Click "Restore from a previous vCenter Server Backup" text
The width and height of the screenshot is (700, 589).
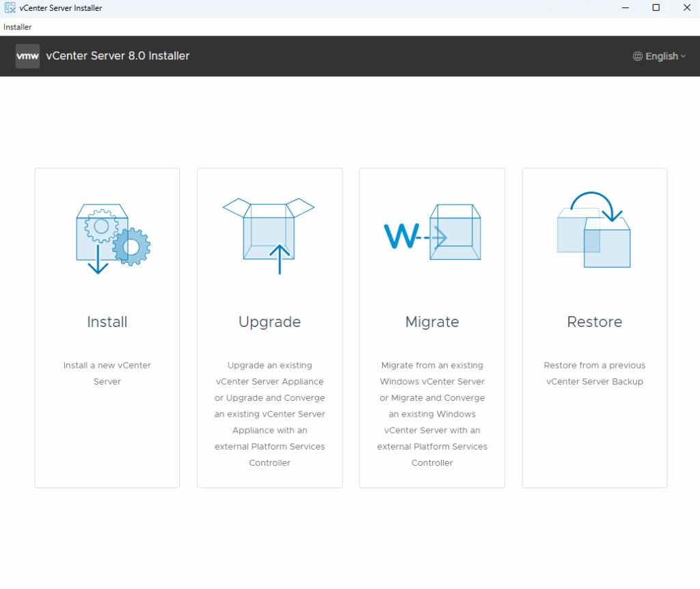[595, 373]
